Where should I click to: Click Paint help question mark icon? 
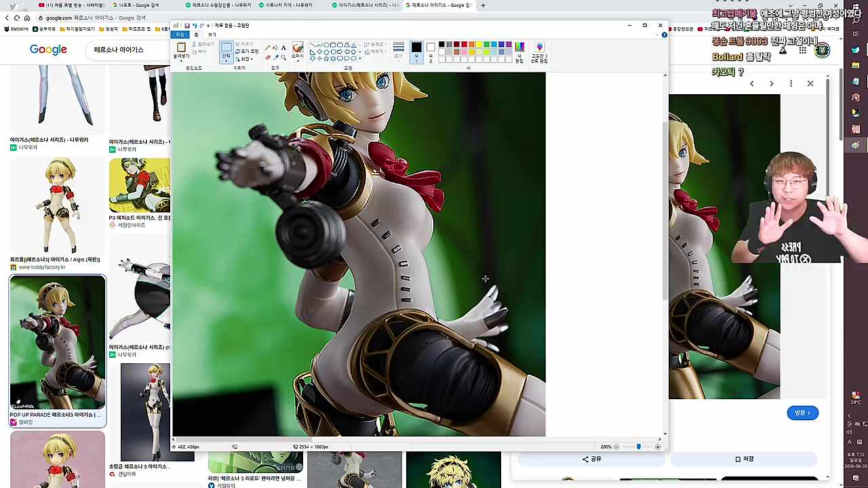click(664, 35)
